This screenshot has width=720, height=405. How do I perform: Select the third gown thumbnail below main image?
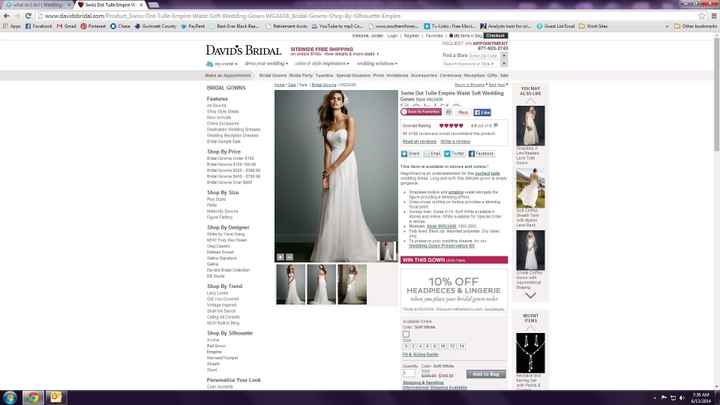pos(352,284)
